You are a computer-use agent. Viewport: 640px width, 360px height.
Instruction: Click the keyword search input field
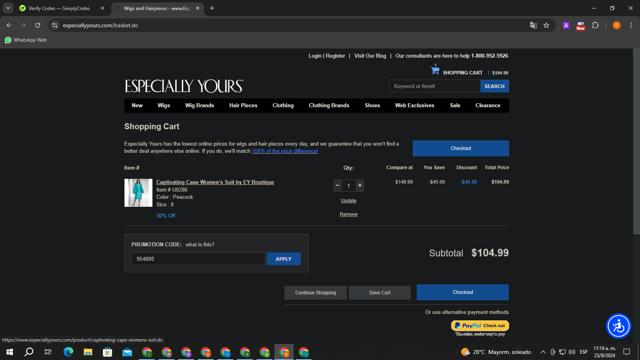tap(434, 86)
